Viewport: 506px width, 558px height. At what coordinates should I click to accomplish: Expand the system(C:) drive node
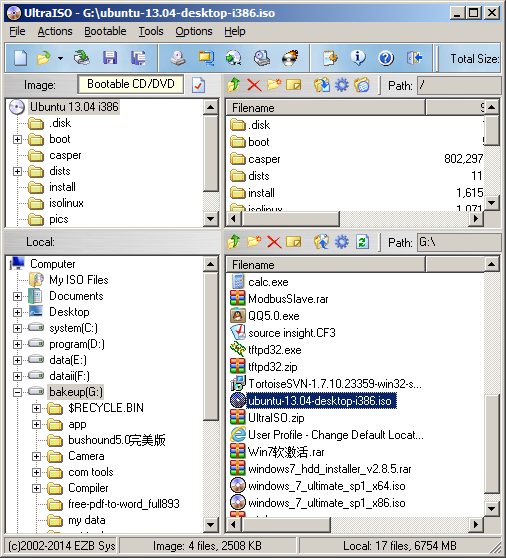coord(17,328)
